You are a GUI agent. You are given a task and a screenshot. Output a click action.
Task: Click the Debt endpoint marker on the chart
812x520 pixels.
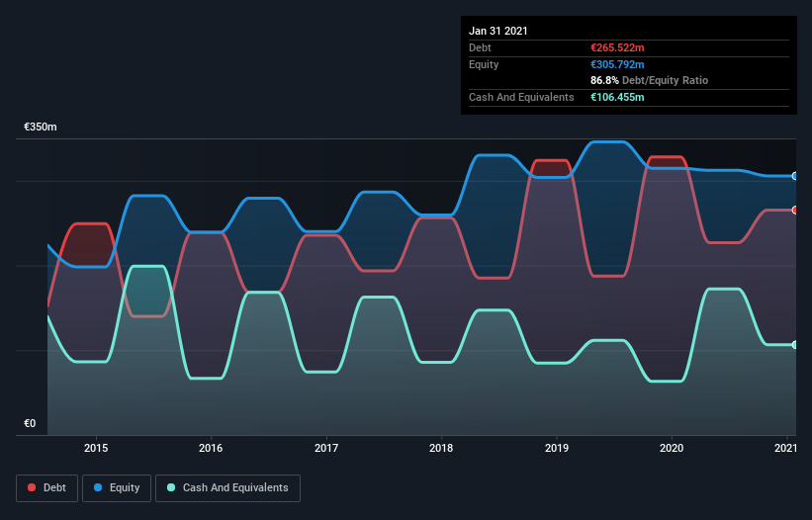pyautogui.click(x=795, y=210)
